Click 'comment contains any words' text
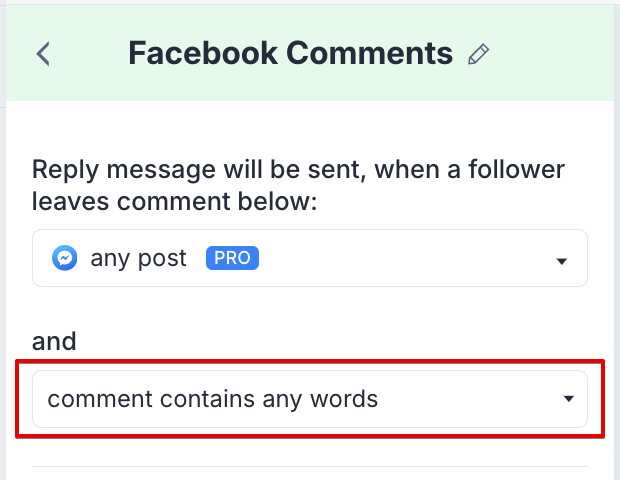The image size is (620, 480). click(213, 399)
